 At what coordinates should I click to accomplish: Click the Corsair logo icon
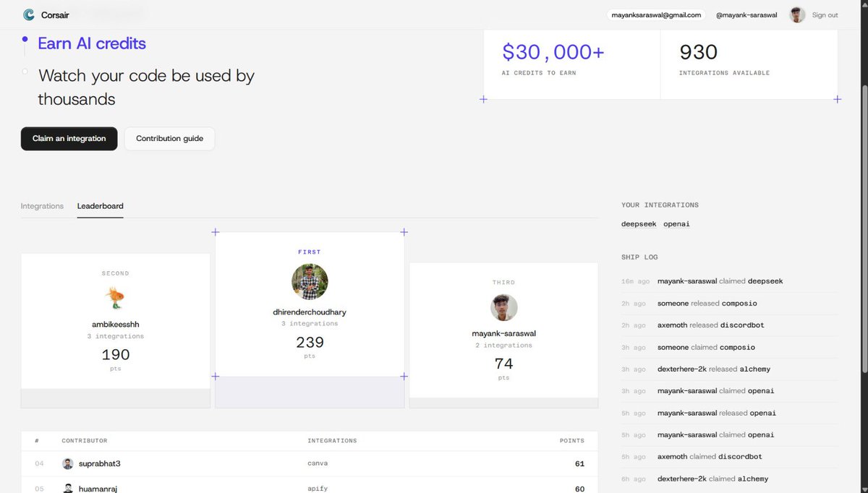[29, 14]
